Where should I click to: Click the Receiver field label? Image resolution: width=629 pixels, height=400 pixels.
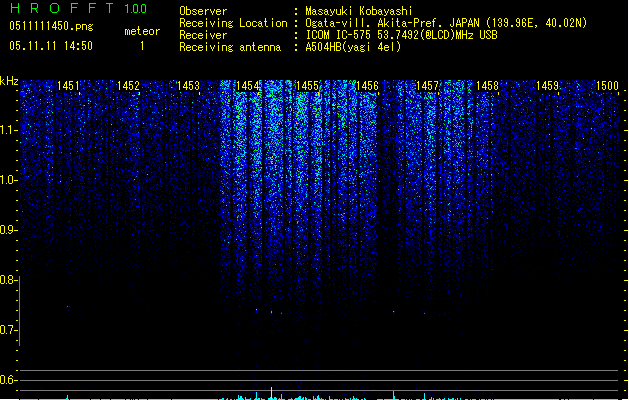(x=203, y=35)
